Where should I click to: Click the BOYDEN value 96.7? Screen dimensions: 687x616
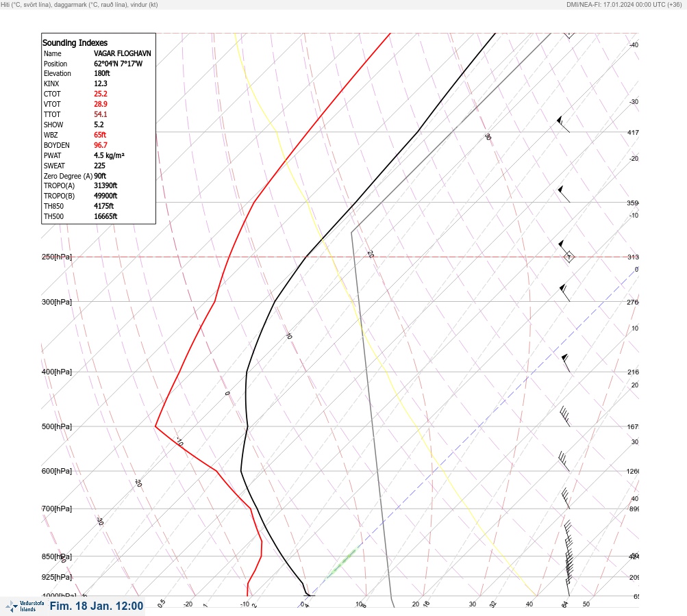100,145
